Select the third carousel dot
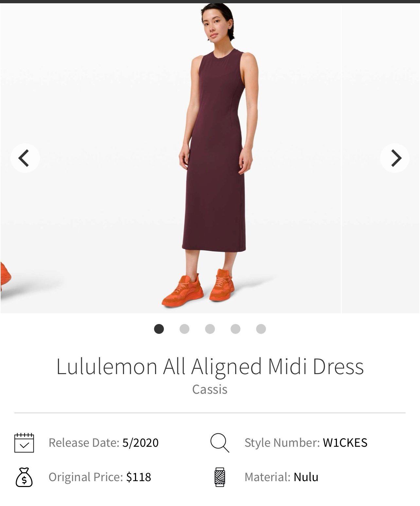Screen dimensions: 420x506 point(210,329)
